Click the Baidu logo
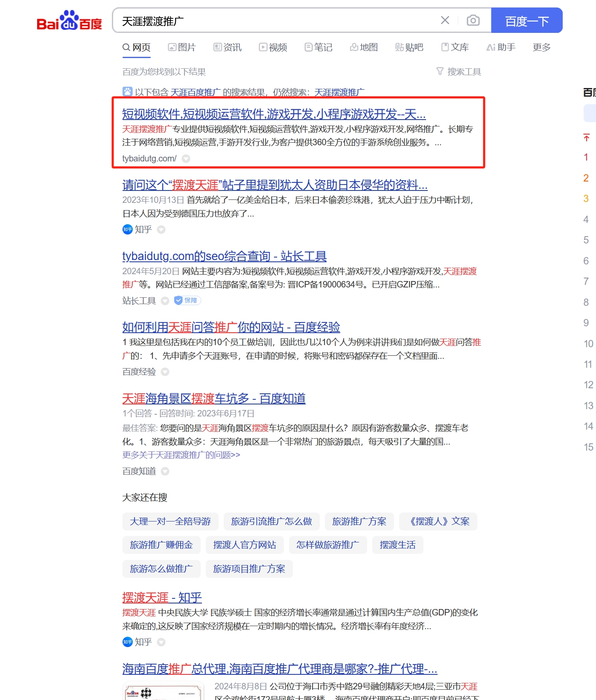The height and width of the screenshot is (700, 596). (69, 20)
